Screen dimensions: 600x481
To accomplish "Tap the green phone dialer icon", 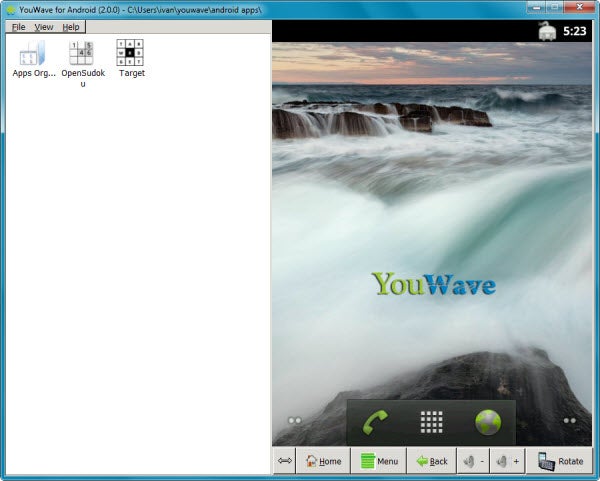I will tap(375, 422).
